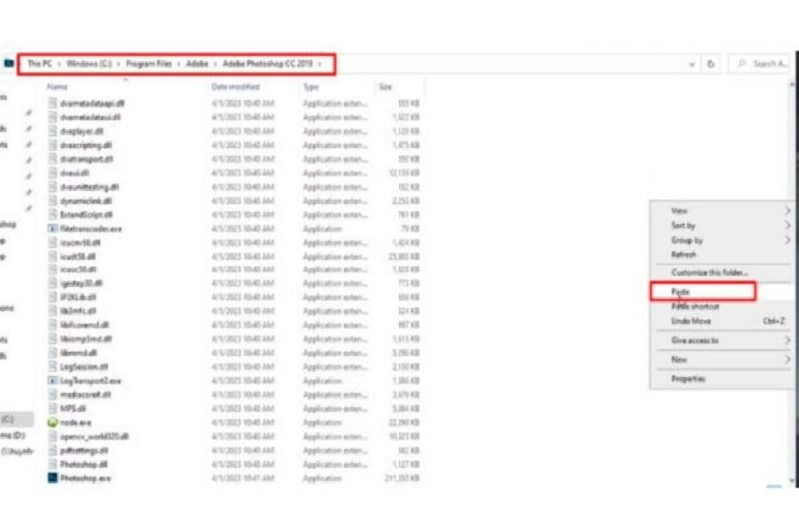The height and width of the screenshot is (532, 799).
Task: Open the Give access to submenu
Action: (x=722, y=341)
